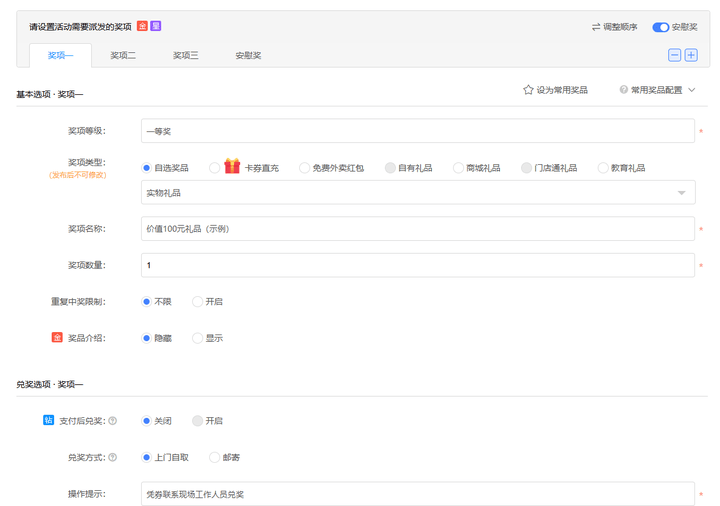
Task: Open the 实物礼品 dropdown list
Action: 682,193
